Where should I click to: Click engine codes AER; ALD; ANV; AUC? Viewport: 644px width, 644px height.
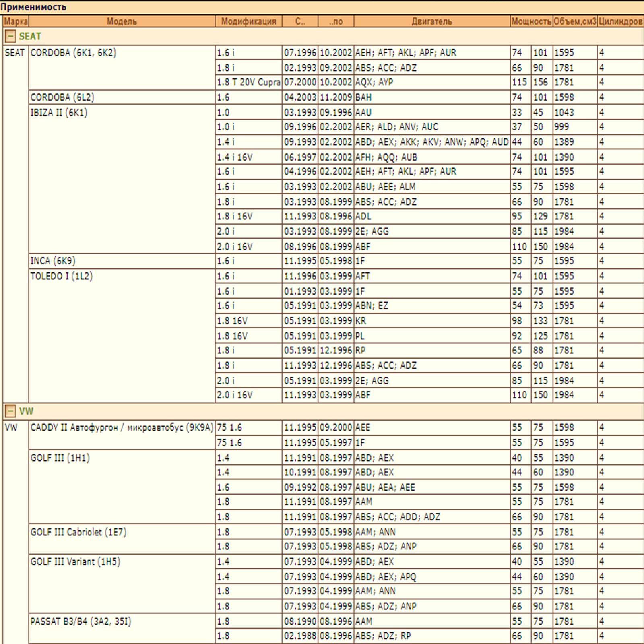[396, 127]
